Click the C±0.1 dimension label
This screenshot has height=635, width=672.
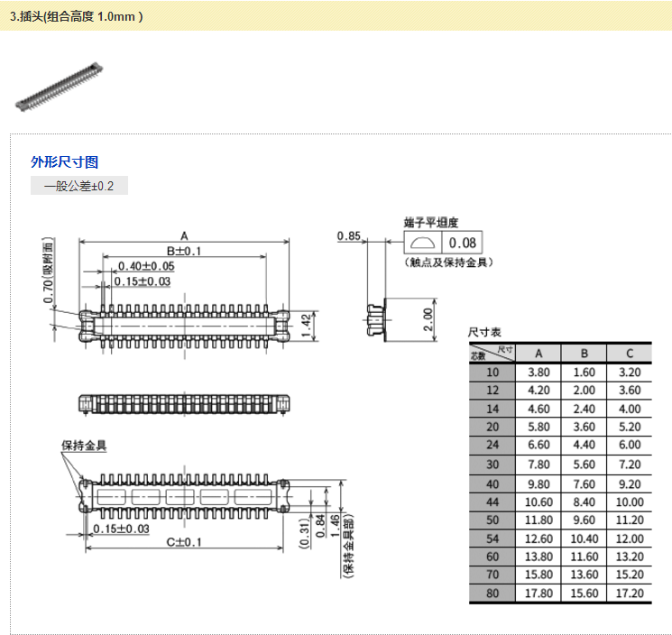[x=184, y=541]
